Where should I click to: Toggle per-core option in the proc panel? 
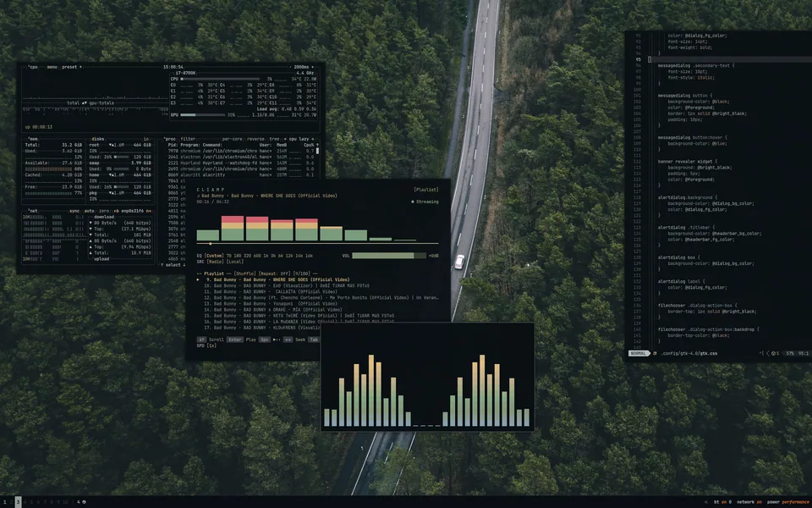coord(233,139)
